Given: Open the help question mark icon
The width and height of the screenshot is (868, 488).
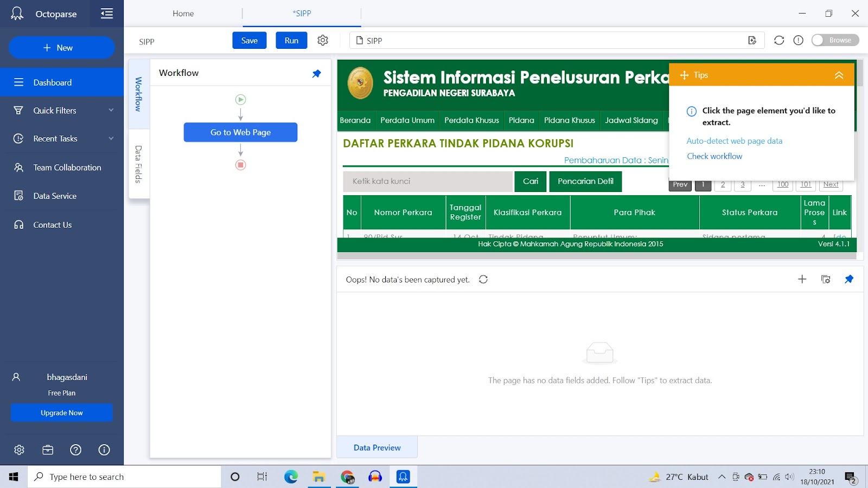Looking at the screenshot, I should (x=76, y=450).
